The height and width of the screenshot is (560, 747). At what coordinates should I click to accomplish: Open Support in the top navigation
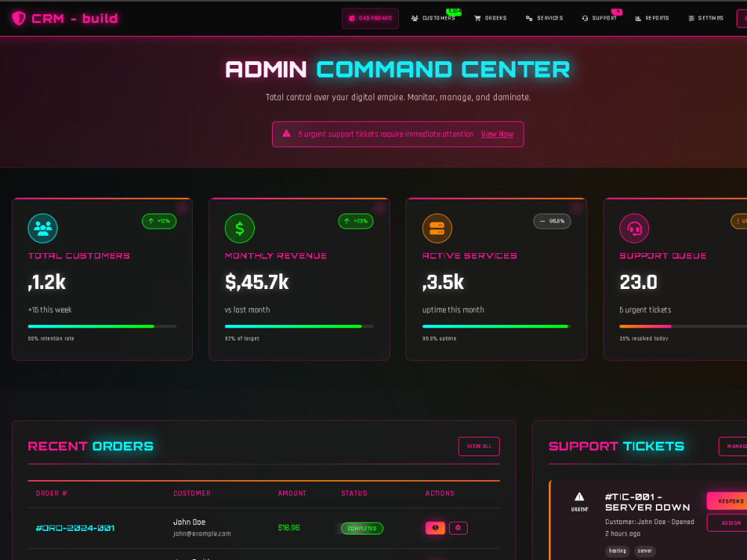(x=599, y=18)
